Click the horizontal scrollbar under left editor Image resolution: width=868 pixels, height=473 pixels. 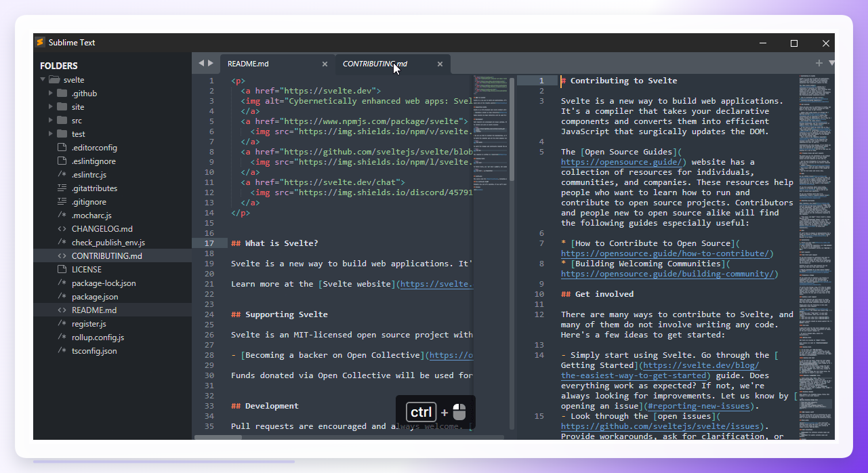[218, 437]
